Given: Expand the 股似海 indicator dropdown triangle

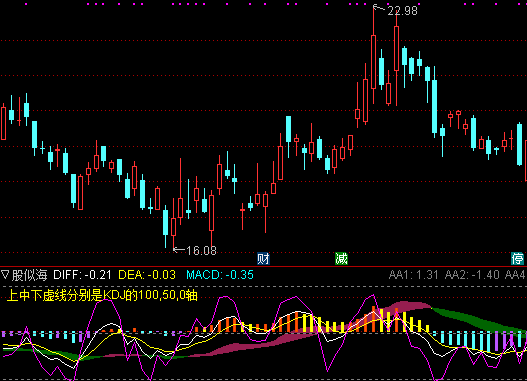Looking at the screenshot, I should (5, 274).
